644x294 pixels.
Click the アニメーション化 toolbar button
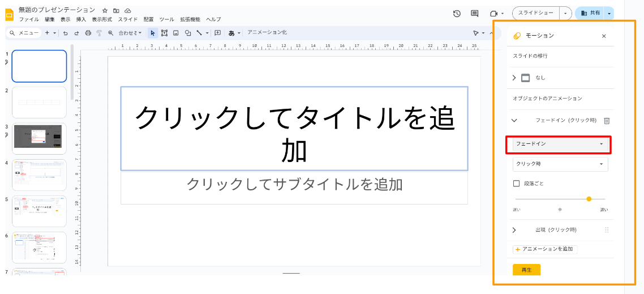267,32
